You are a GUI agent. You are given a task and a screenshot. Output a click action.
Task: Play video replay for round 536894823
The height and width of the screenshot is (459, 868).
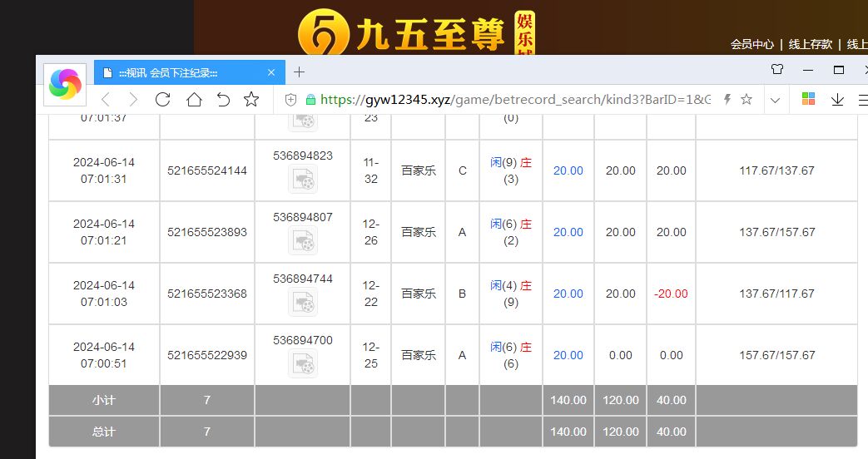click(302, 179)
